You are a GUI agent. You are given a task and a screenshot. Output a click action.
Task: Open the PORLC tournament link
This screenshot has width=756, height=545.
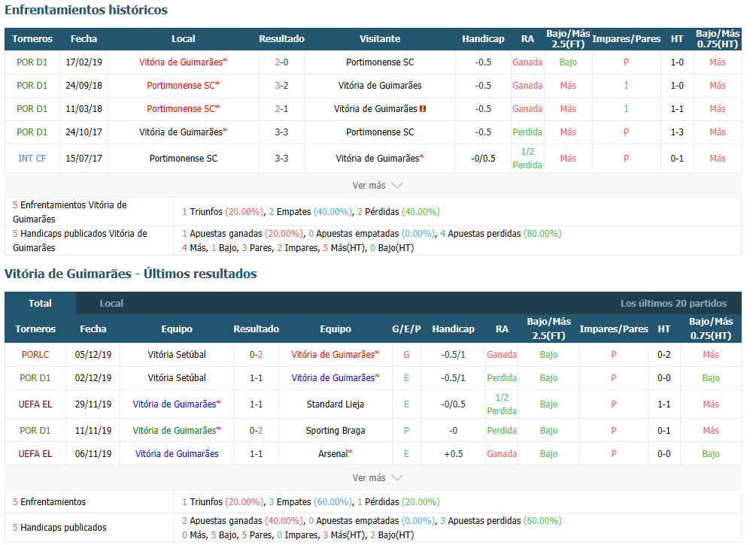coord(35,355)
